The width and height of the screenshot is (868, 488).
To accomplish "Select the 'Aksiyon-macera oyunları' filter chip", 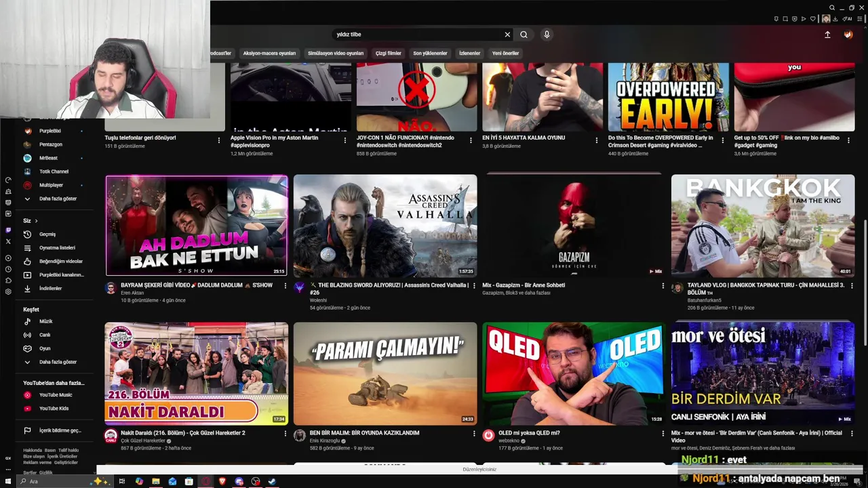I will (x=269, y=53).
